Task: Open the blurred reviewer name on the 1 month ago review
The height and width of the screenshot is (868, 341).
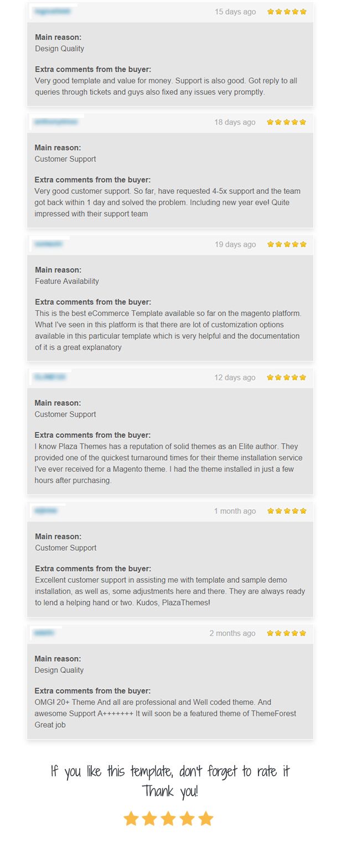Action: click(46, 511)
